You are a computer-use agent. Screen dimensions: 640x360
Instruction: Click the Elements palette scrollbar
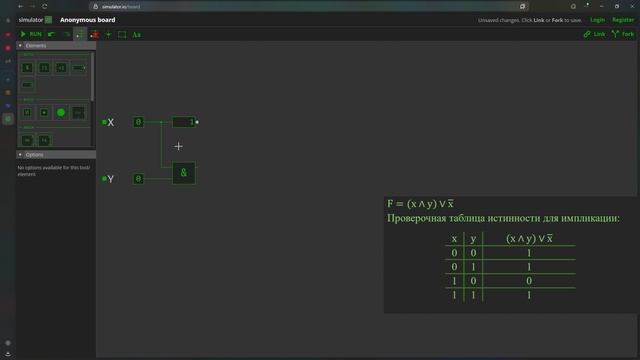[x=92, y=77]
